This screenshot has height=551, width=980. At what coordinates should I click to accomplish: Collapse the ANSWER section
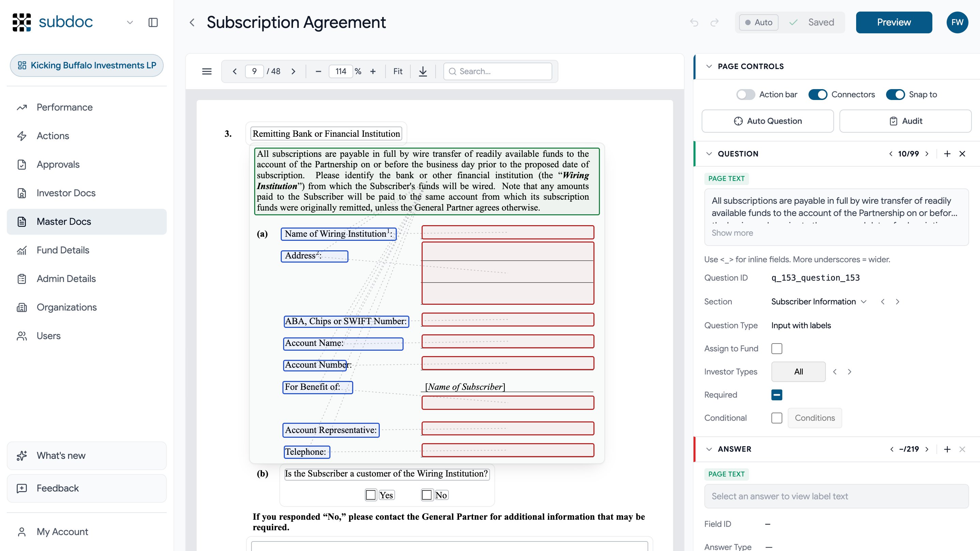[x=709, y=449]
